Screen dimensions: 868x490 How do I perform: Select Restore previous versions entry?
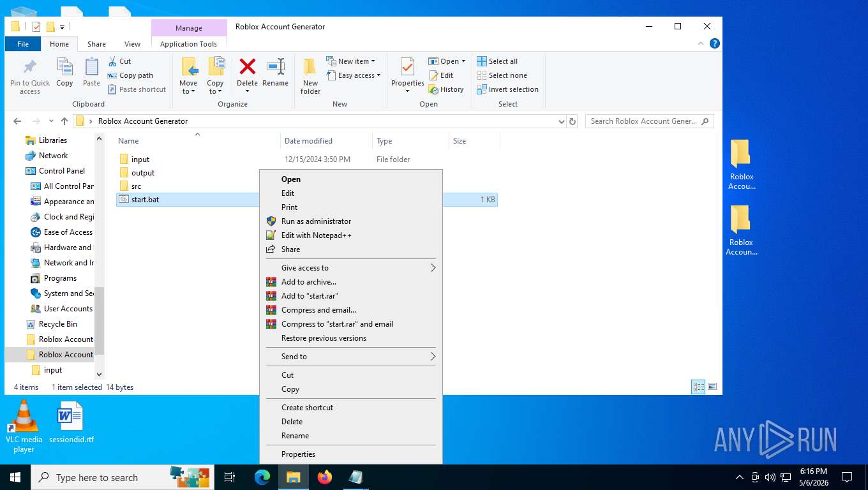[x=350, y=338]
